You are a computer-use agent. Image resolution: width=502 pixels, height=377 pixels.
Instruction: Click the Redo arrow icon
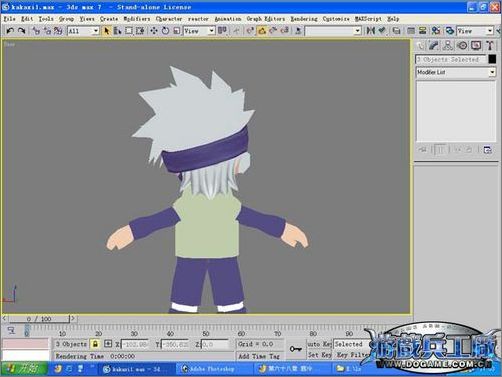point(22,31)
